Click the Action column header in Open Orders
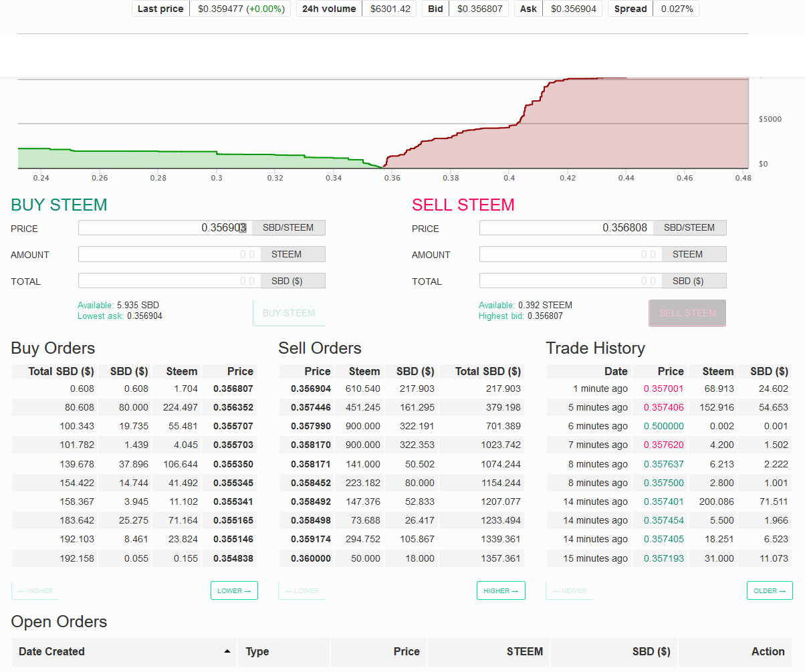 tap(735, 651)
